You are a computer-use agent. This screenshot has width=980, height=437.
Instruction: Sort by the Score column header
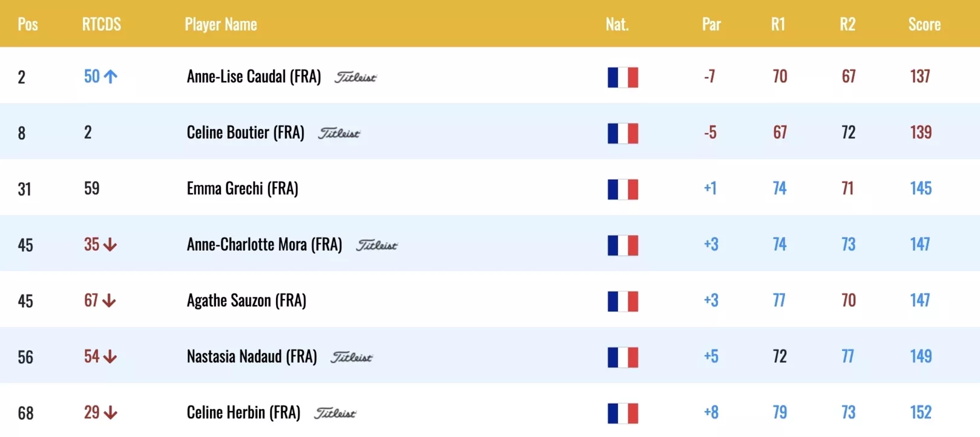(x=924, y=24)
